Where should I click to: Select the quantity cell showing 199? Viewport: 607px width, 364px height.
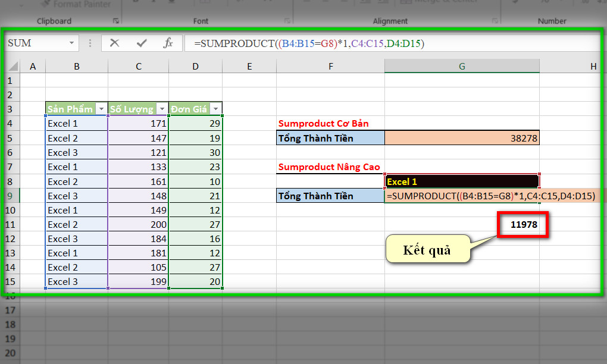click(138, 281)
